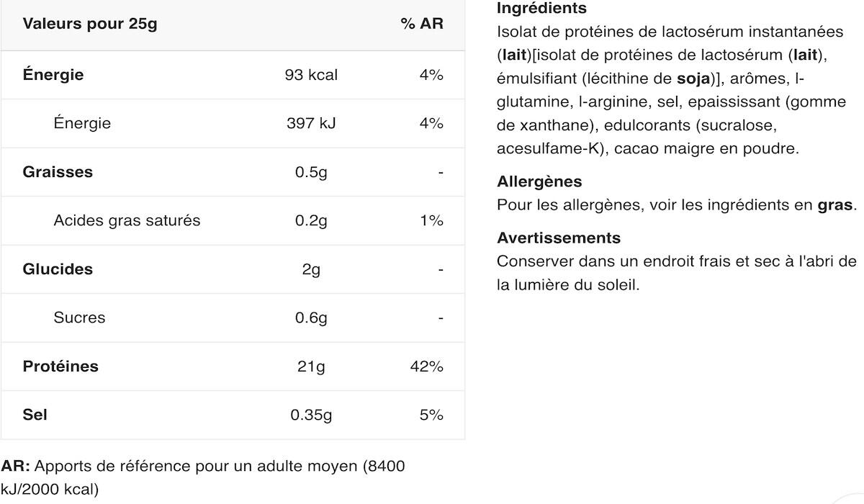The image size is (864, 504).
Task: Select the "Graisses" row label
Action: tap(58, 172)
